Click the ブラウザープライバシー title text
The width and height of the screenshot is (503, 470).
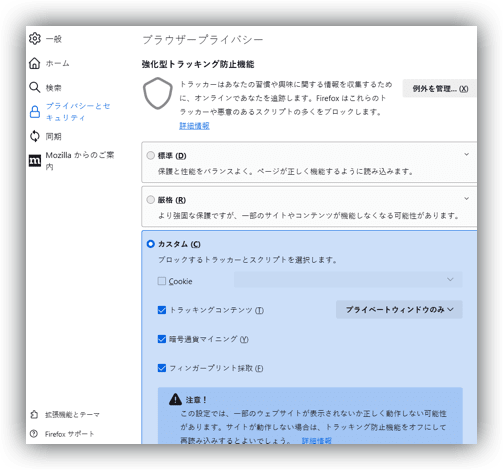click(203, 40)
